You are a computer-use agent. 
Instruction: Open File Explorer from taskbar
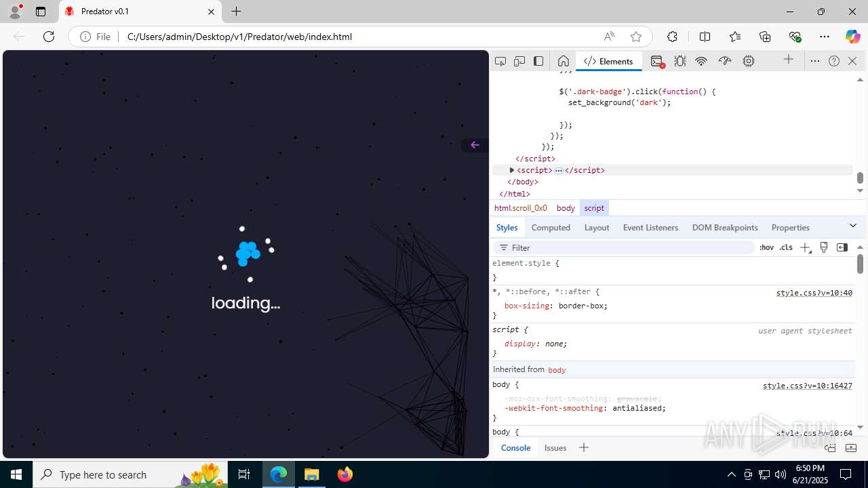[312, 474]
